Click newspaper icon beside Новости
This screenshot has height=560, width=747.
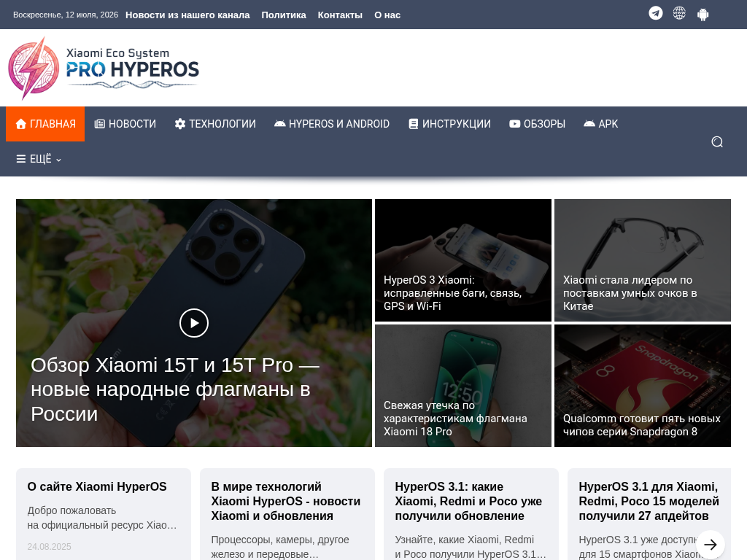tap(99, 124)
